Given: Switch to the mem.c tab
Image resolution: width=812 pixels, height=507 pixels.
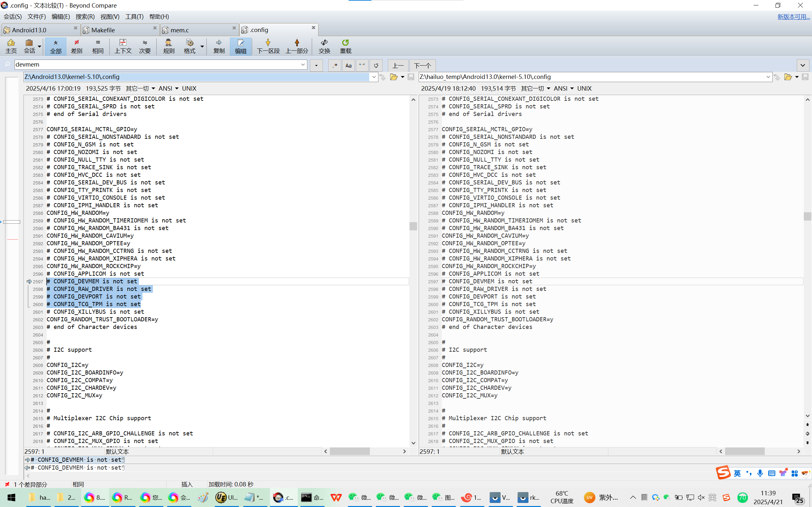Looking at the screenshot, I should point(180,30).
